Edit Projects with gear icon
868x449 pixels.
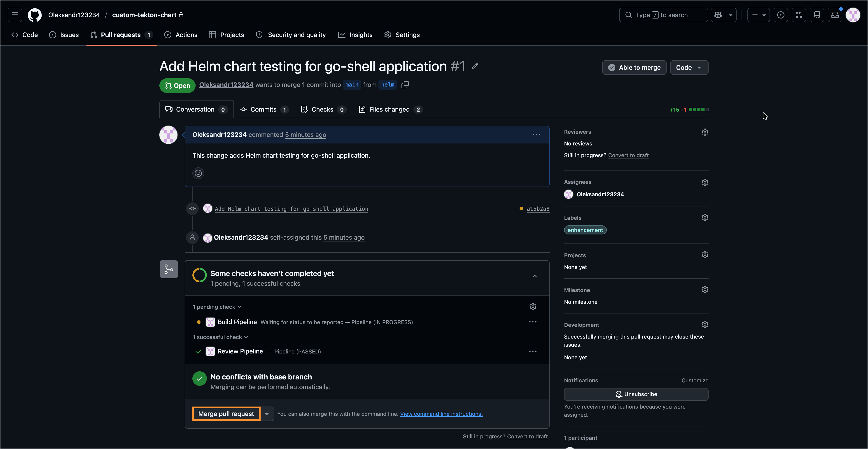pos(705,255)
